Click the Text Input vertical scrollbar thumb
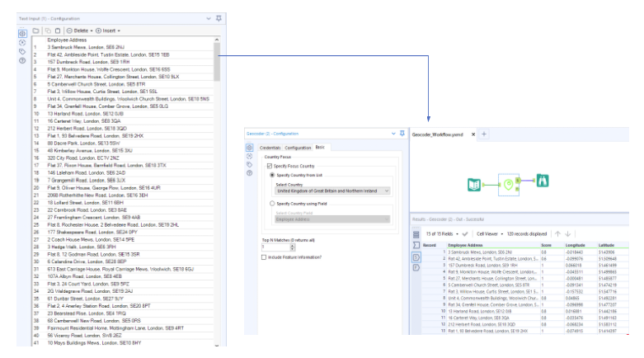The height and width of the screenshot is (358, 644). pyautogui.click(x=216, y=62)
